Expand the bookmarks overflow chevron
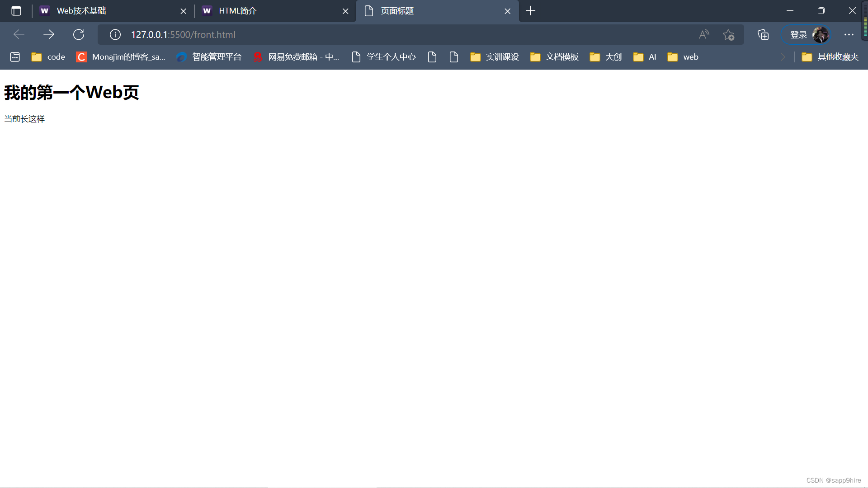The width and height of the screenshot is (868, 488). 783,57
